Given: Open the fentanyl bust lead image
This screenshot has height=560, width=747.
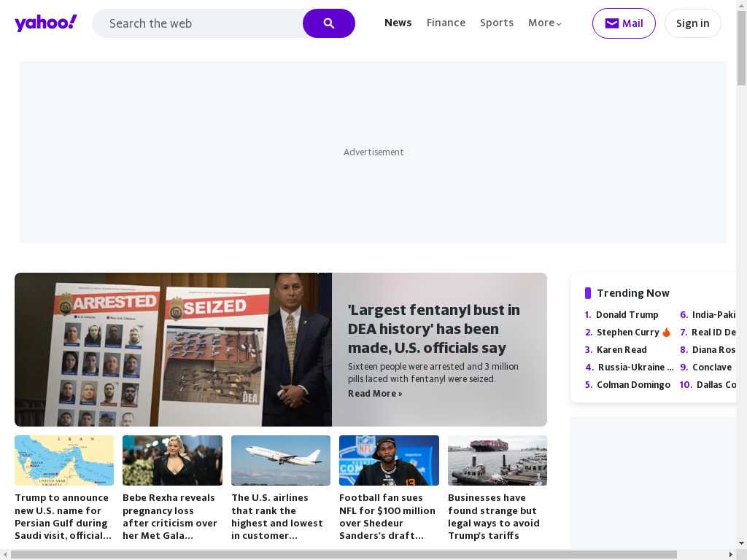Looking at the screenshot, I should (x=173, y=349).
